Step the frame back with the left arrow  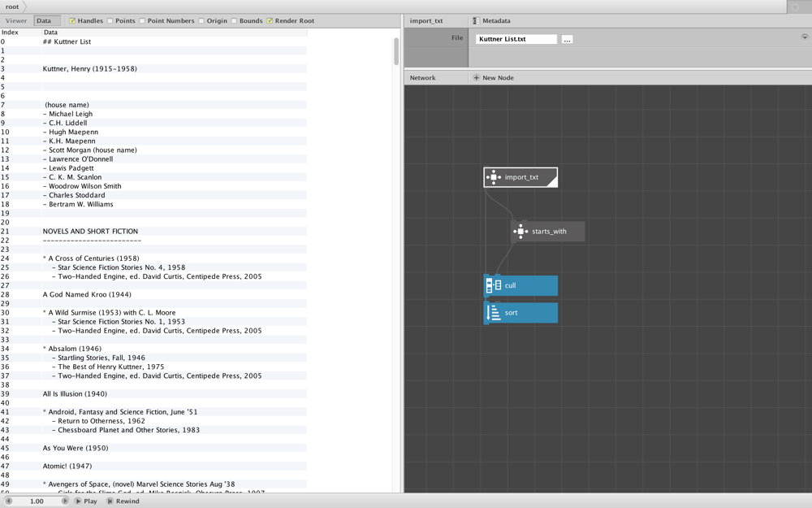pos(8,501)
